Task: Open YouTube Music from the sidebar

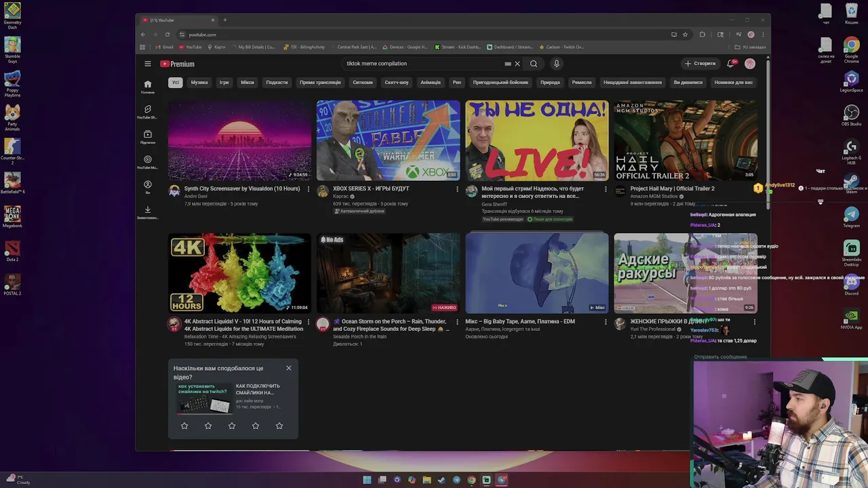Action: 147,162
